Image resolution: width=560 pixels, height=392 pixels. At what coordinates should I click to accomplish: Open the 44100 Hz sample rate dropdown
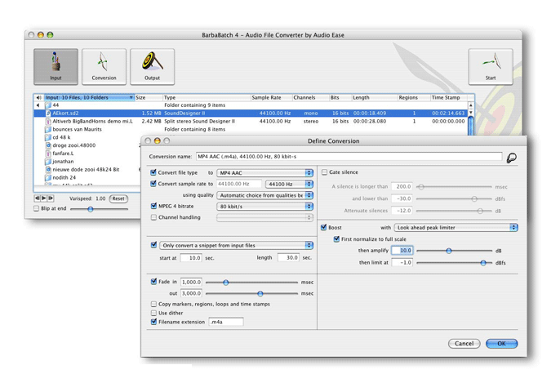tap(289, 184)
